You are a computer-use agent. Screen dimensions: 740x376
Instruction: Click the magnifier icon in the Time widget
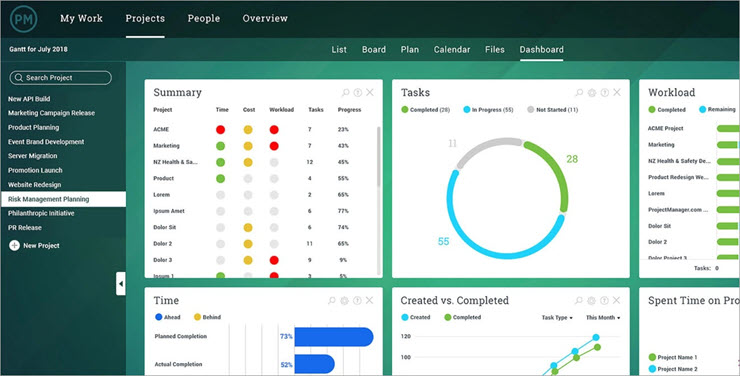[332, 301]
